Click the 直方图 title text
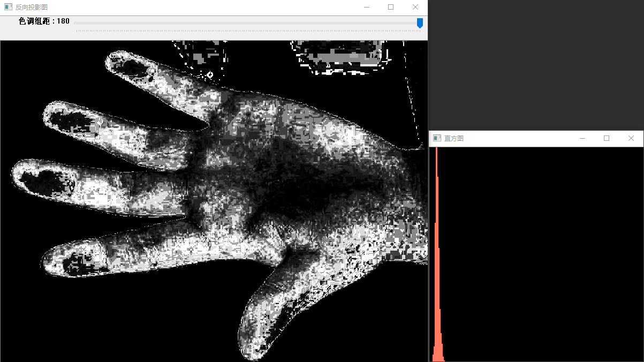 pyautogui.click(x=454, y=139)
